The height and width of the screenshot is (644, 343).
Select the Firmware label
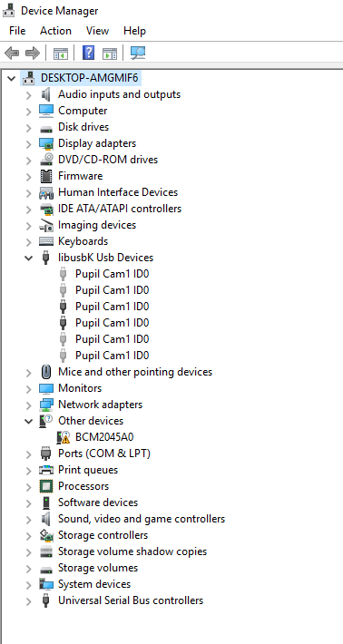click(81, 176)
